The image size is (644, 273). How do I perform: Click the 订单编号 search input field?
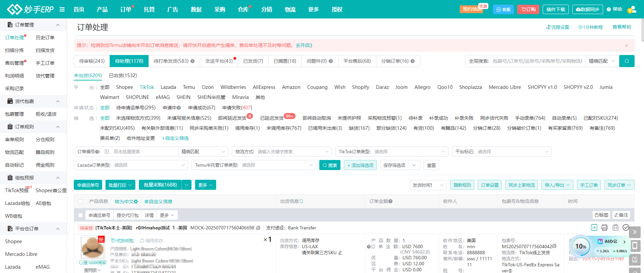[x=144, y=152]
